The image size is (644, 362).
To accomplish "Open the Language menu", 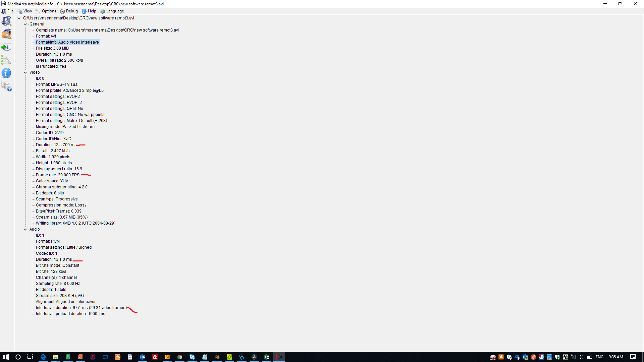I will pos(112,11).
